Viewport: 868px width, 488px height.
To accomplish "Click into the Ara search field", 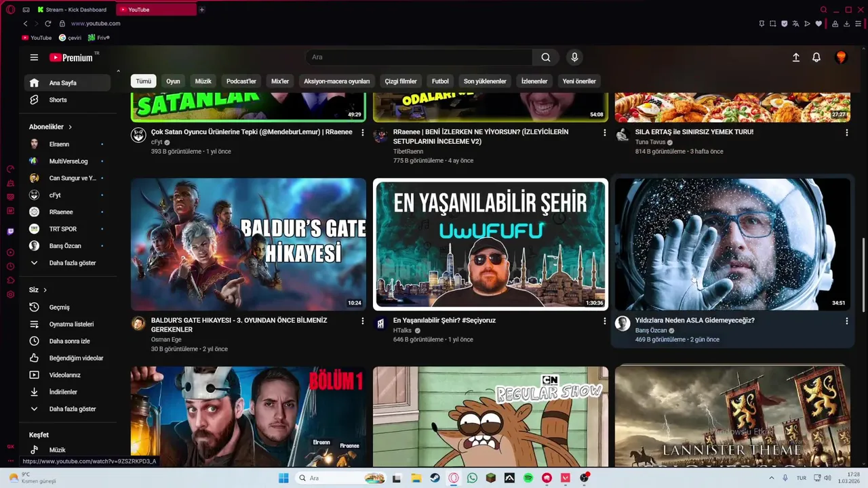I will pyautogui.click(x=419, y=58).
